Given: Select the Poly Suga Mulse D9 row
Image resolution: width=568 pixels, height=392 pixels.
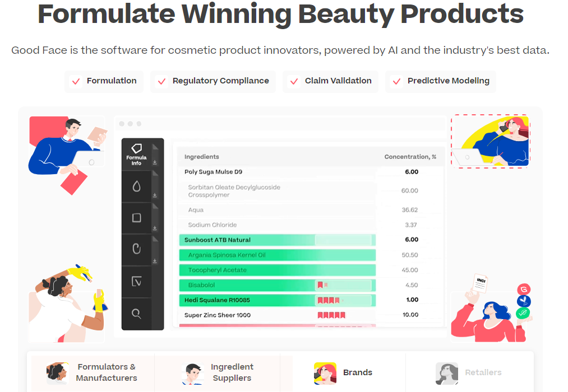Looking at the screenshot, I should (311, 172).
